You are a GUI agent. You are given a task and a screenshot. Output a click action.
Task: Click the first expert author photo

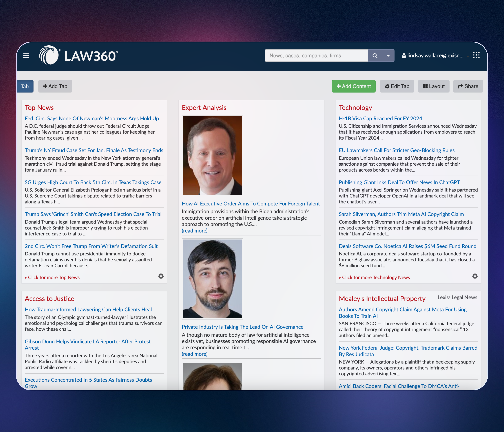(212, 156)
